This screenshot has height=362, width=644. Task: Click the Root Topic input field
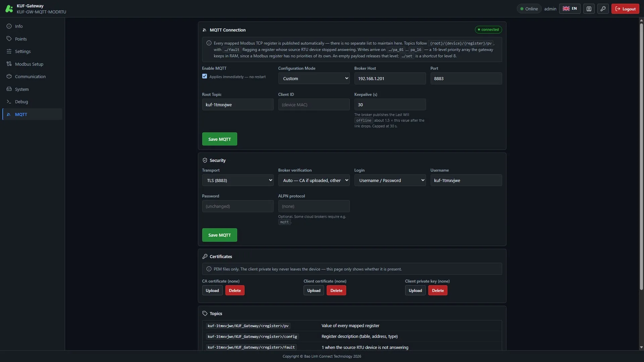[x=238, y=105]
